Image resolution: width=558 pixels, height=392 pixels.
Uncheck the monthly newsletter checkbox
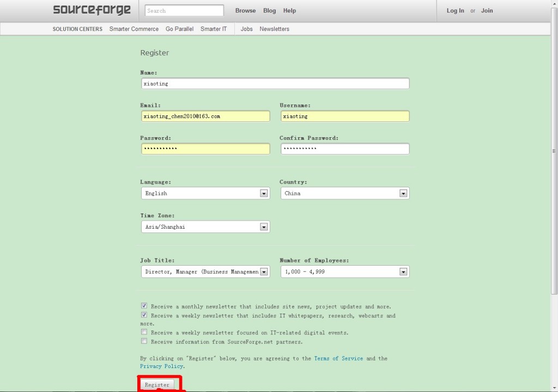[144, 305]
